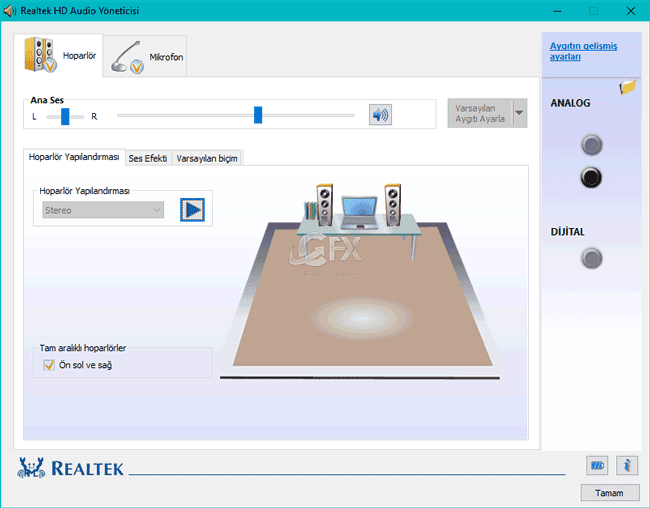
Task: Open the Stereo configuration dropdown
Action: 103,210
